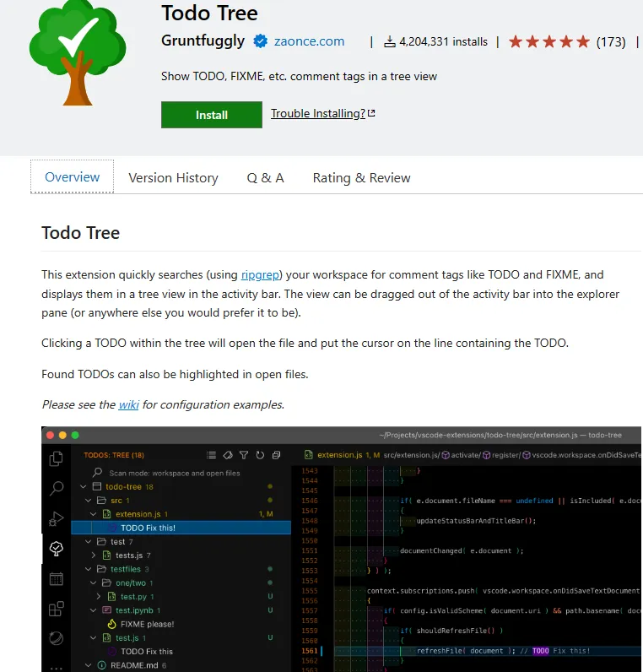The height and width of the screenshot is (672, 643).
Task: Click the (173) review count
Action: tap(611, 42)
